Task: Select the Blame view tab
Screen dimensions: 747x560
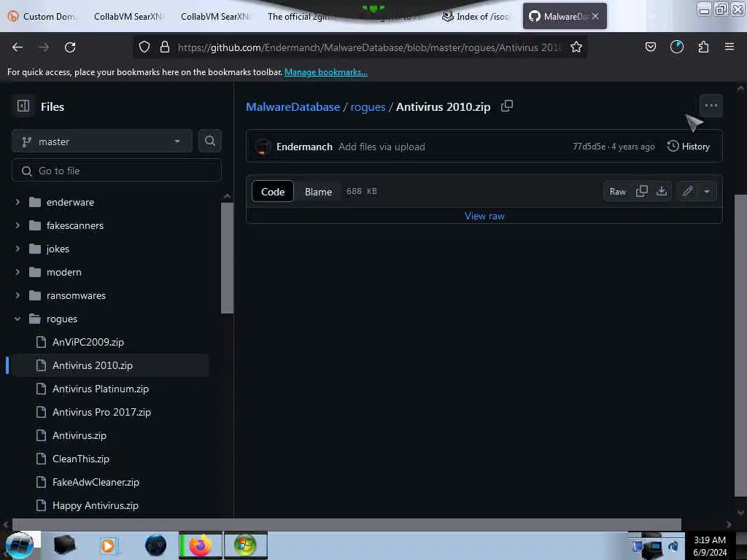Action: click(x=318, y=192)
